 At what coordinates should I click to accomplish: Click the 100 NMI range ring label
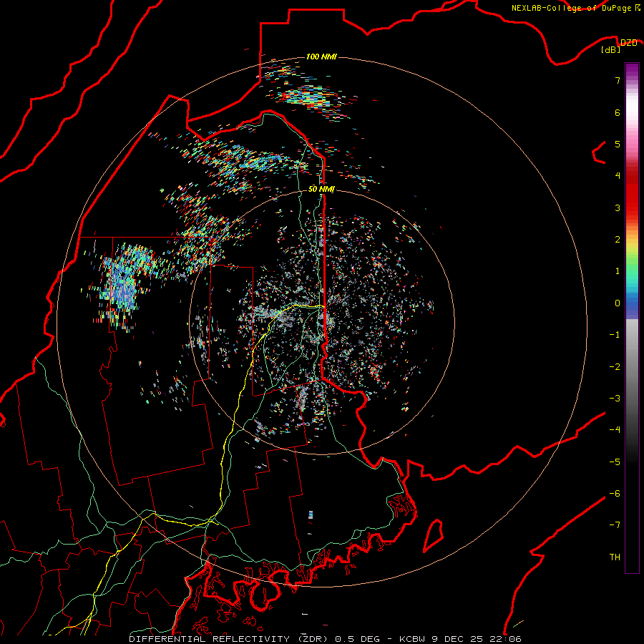pos(321,57)
